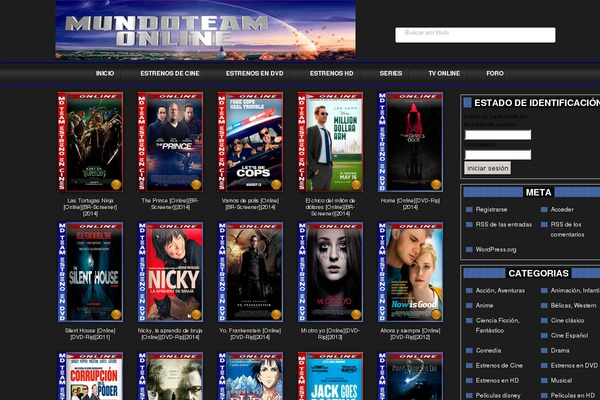Click gold seal on The Prince poster

(196, 185)
